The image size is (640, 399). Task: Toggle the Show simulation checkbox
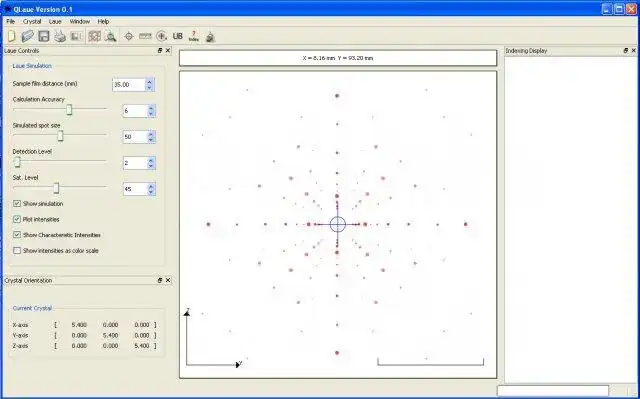tap(17, 204)
